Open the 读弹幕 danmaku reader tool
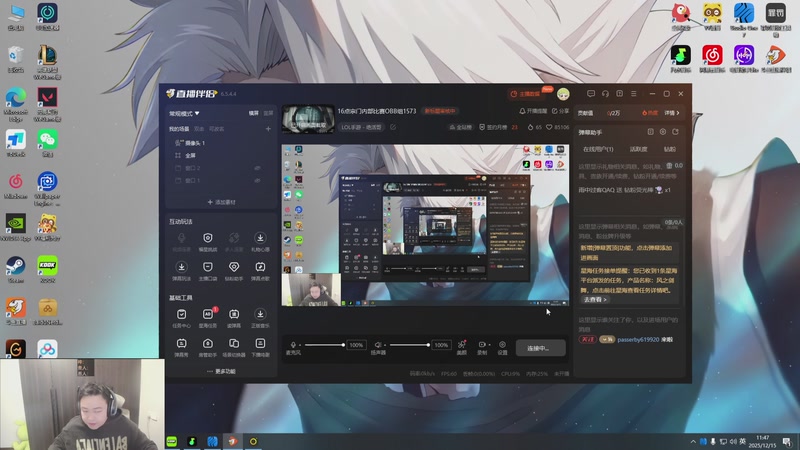Image resolution: width=800 pixels, height=450 pixels. tap(234, 318)
